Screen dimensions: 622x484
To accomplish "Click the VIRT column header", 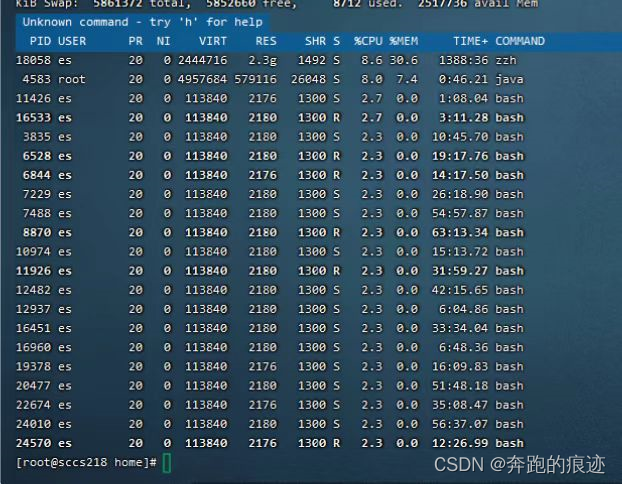I will [213, 41].
